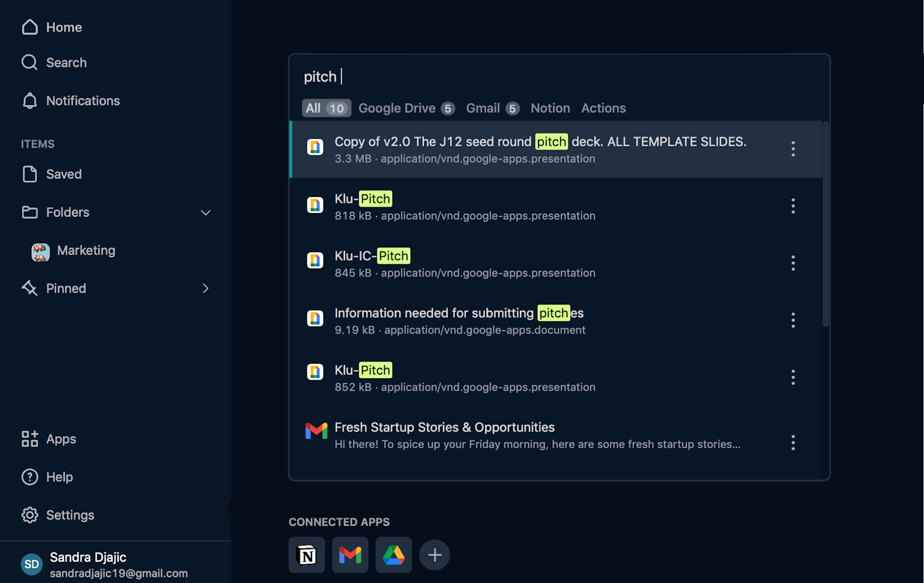Add a new connected app with plus
The image size is (924, 583).
[x=434, y=555]
